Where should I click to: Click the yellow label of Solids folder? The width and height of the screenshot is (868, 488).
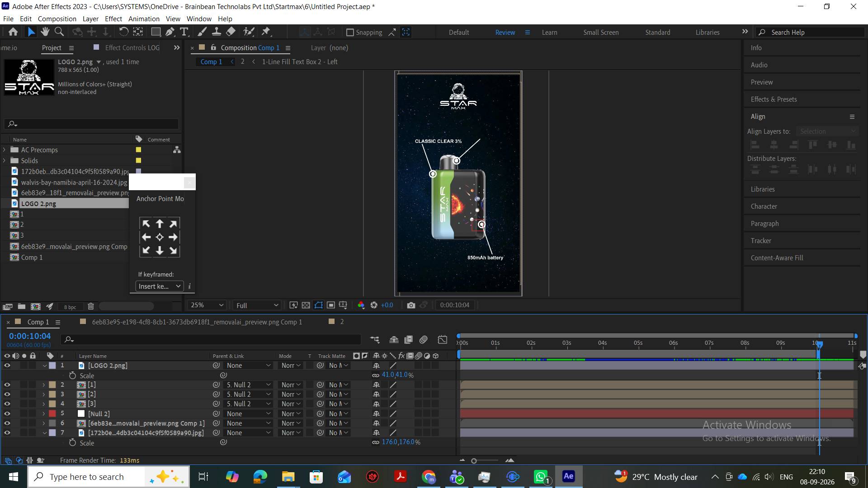tap(138, 160)
